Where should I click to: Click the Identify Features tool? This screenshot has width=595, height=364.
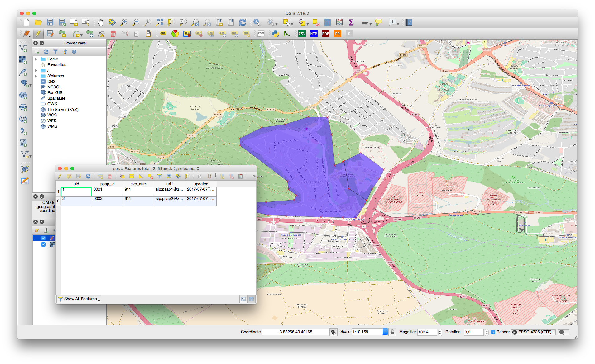[257, 22]
